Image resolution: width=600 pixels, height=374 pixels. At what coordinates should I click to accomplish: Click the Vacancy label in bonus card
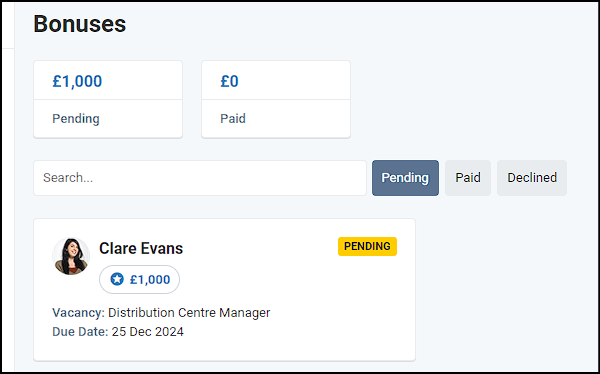[x=78, y=313]
